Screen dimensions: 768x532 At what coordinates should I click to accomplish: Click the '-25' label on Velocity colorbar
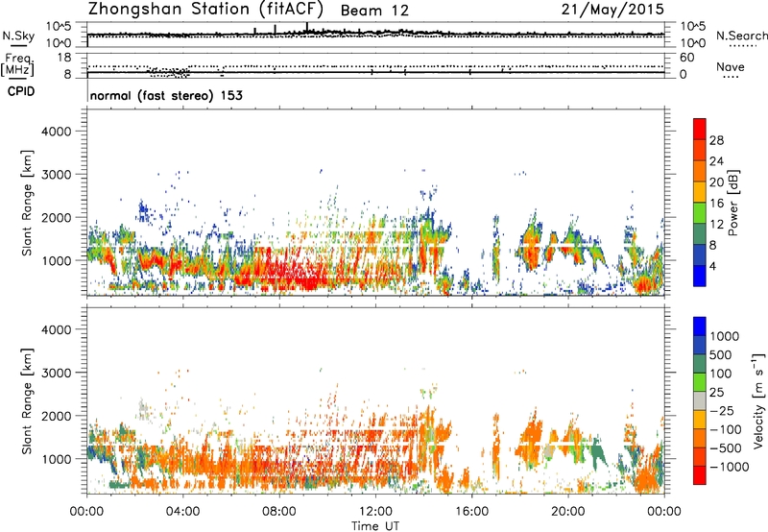pyautogui.click(x=721, y=410)
